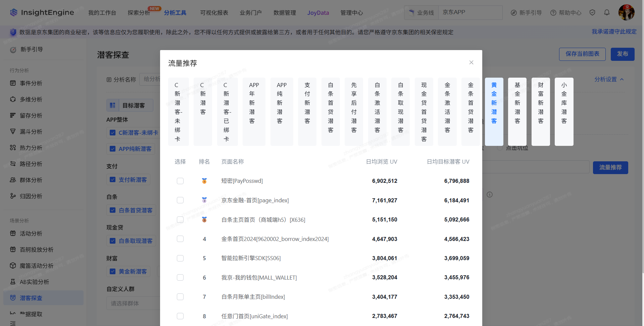Open 留存分析 in sidebar
Image resolution: width=644 pixels, height=326 pixels.
[31, 115]
